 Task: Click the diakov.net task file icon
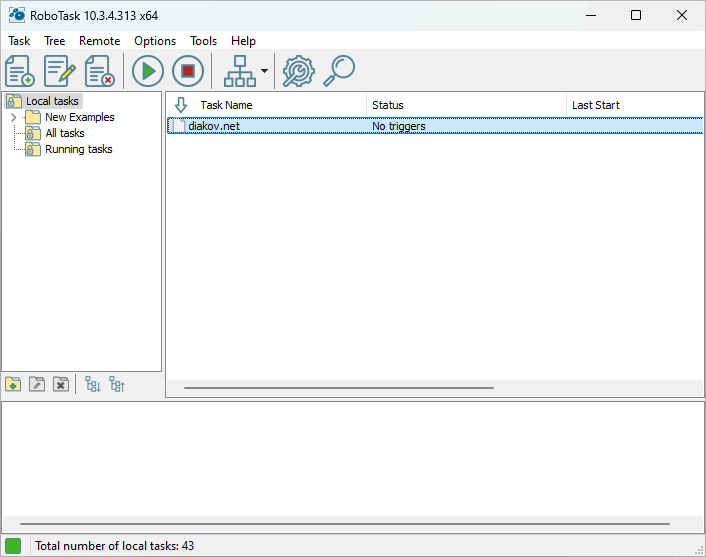(x=178, y=126)
